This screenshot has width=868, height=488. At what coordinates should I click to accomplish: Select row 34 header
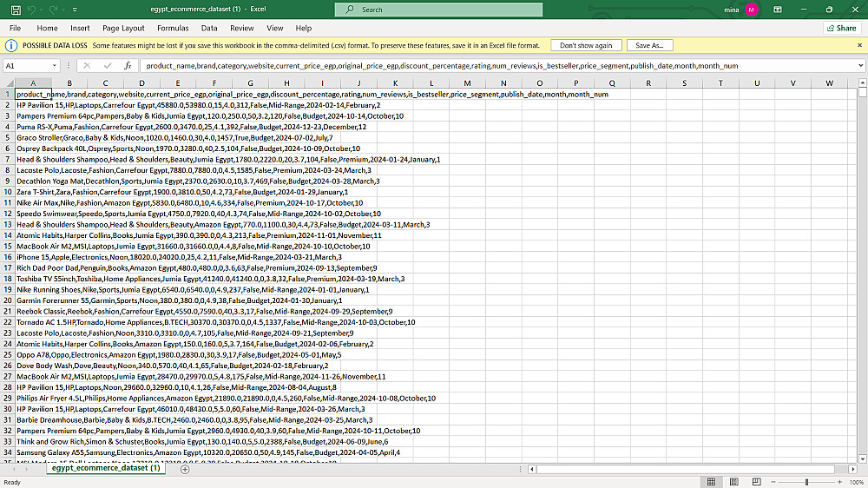tap(8, 452)
